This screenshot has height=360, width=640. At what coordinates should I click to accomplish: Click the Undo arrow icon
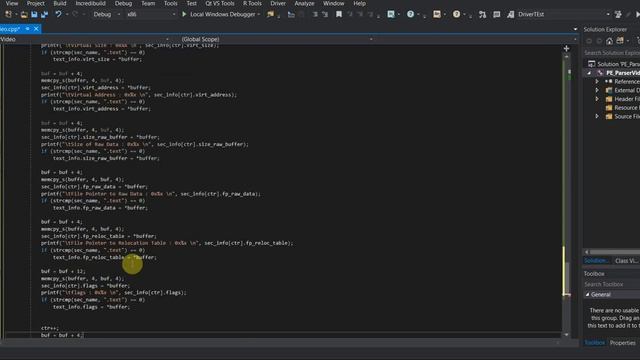58,14
